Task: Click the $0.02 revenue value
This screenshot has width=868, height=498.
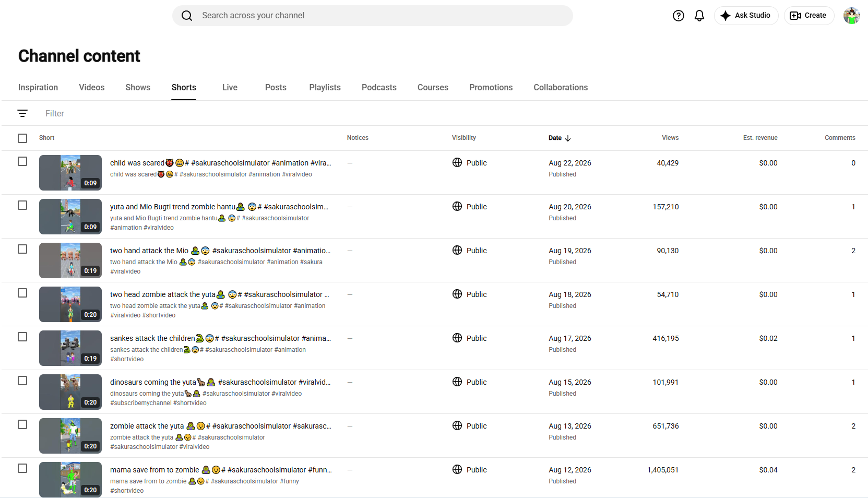Action: [x=768, y=338]
